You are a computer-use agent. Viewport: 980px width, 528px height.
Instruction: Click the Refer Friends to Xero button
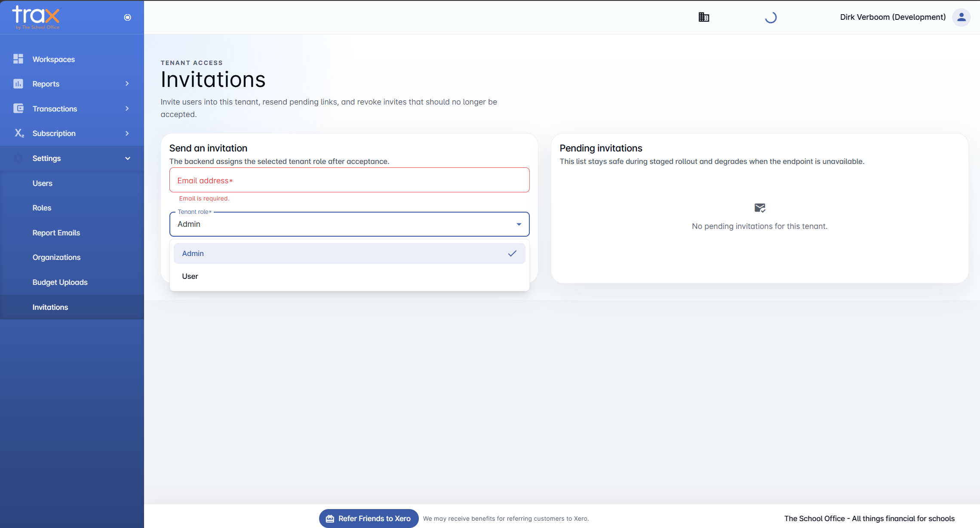click(x=369, y=519)
